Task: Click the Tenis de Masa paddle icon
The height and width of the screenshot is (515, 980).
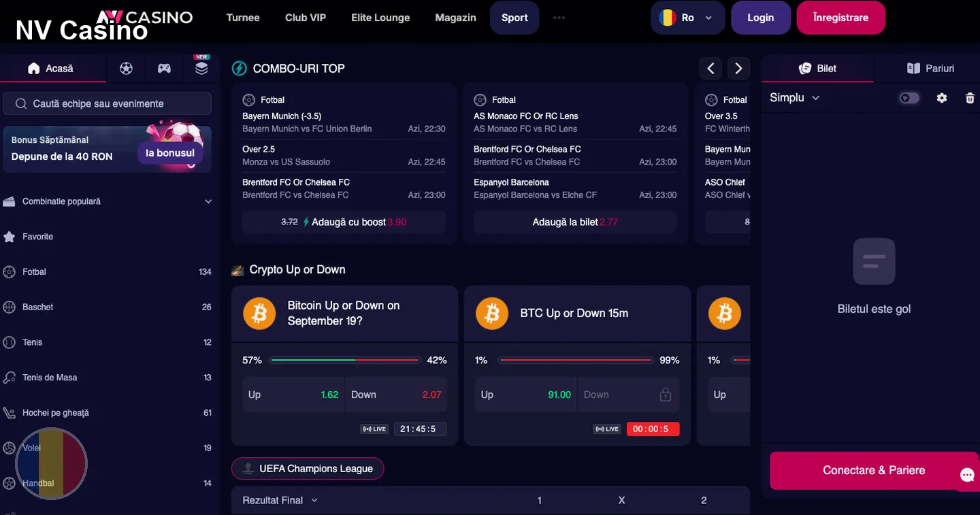Action: click(x=10, y=378)
